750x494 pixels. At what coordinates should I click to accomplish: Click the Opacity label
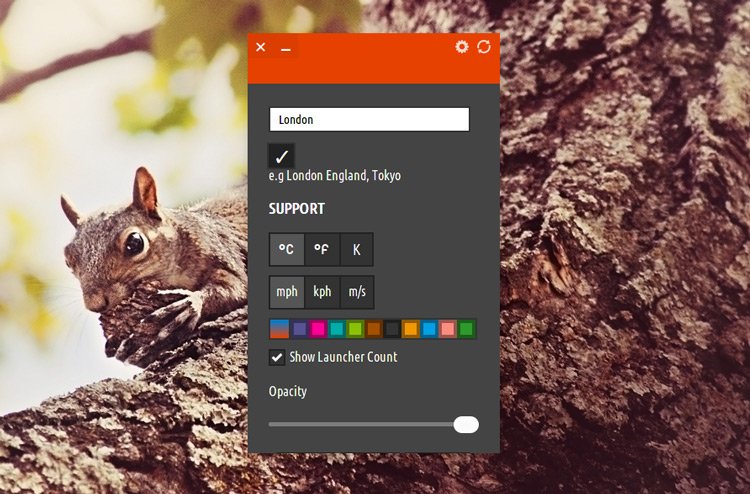[x=287, y=392]
